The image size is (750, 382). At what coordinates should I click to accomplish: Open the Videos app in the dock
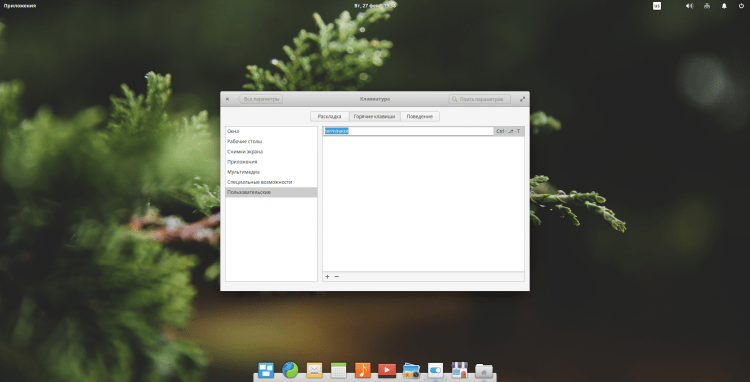click(387, 370)
